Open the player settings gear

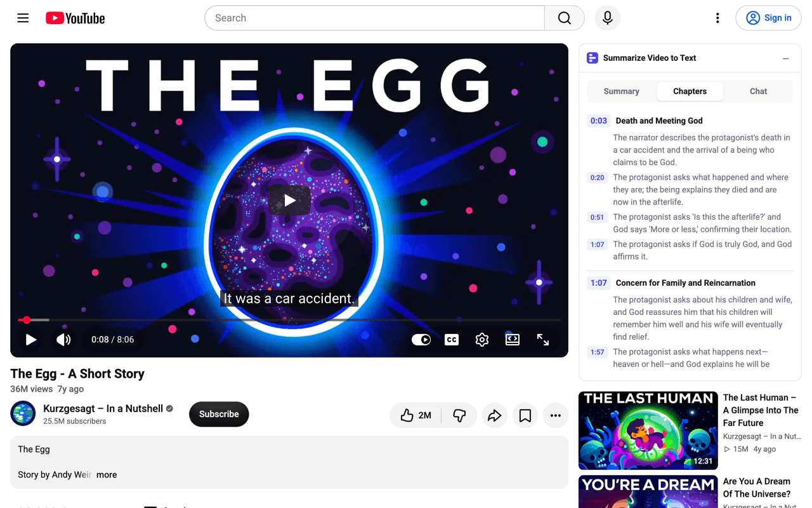(x=482, y=340)
